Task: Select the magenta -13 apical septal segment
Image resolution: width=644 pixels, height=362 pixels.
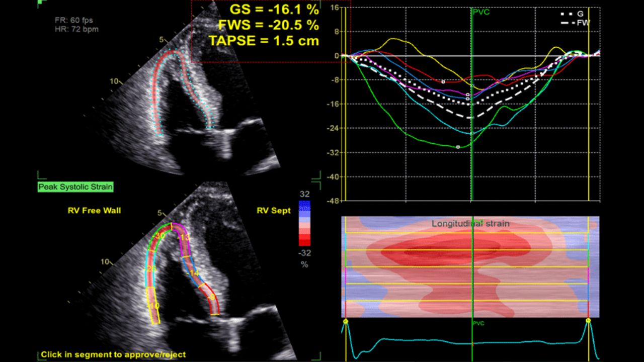Action: tap(184, 238)
